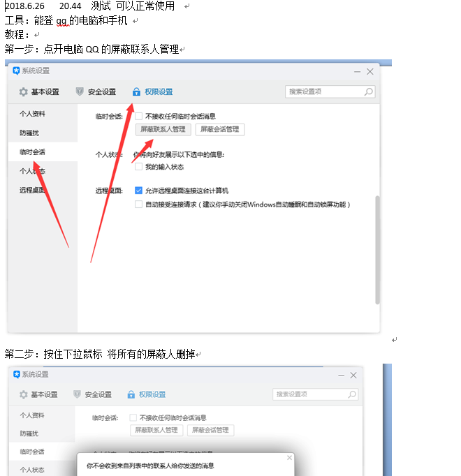Click the text 第二步：按住下拉鼠标

(x=54, y=354)
